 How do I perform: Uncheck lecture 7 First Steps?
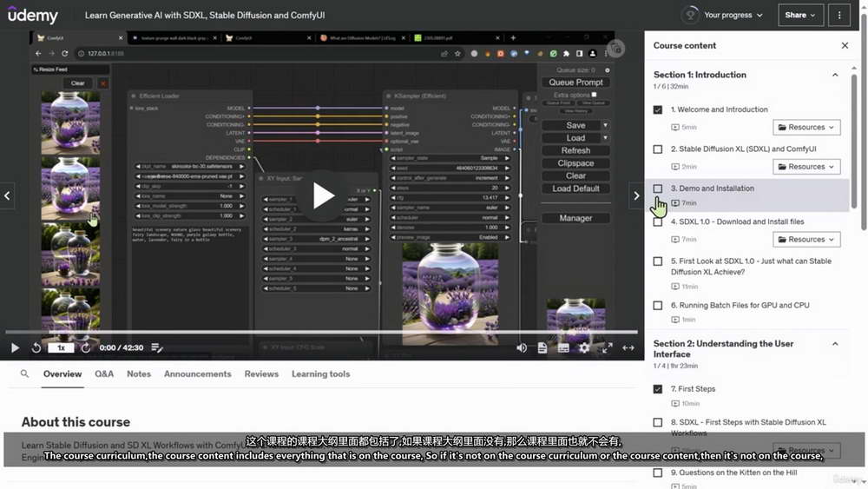pyautogui.click(x=658, y=389)
